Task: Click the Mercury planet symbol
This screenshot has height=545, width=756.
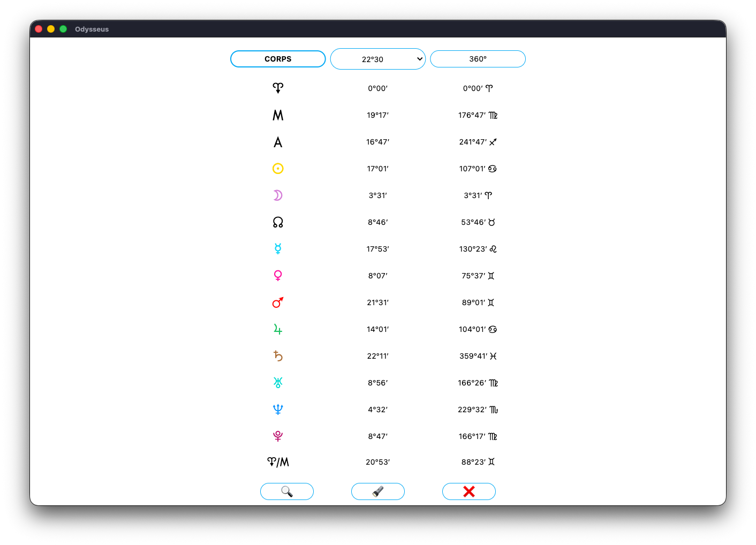Action: pos(278,249)
